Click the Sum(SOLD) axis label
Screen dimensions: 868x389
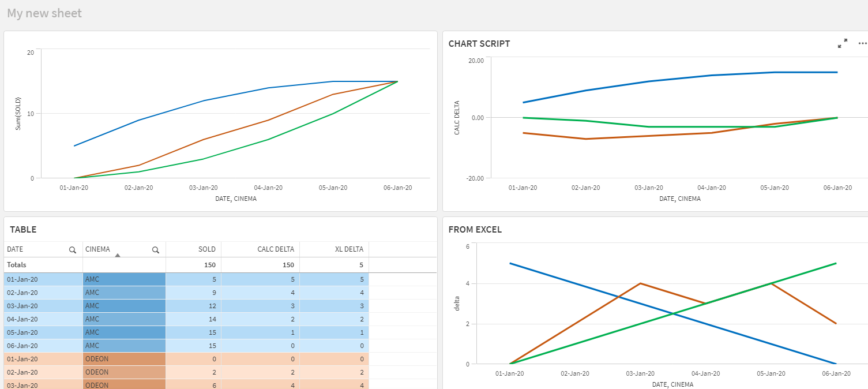coord(18,113)
